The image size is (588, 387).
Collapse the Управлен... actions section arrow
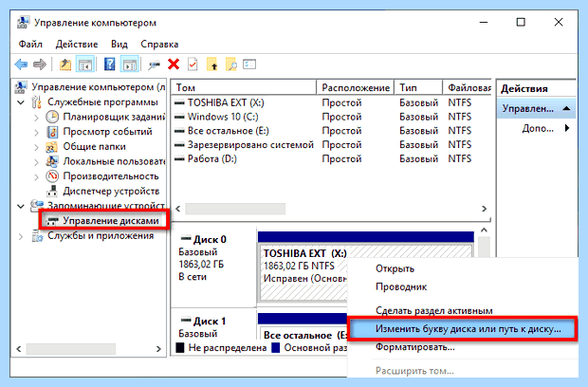[x=566, y=109]
